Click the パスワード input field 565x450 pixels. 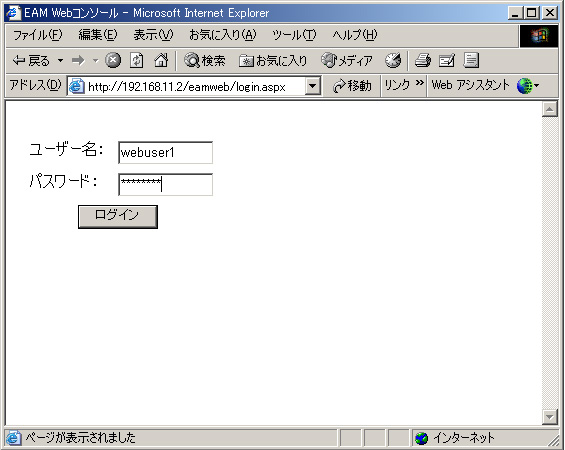pyautogui.click(x=165, y=184)
